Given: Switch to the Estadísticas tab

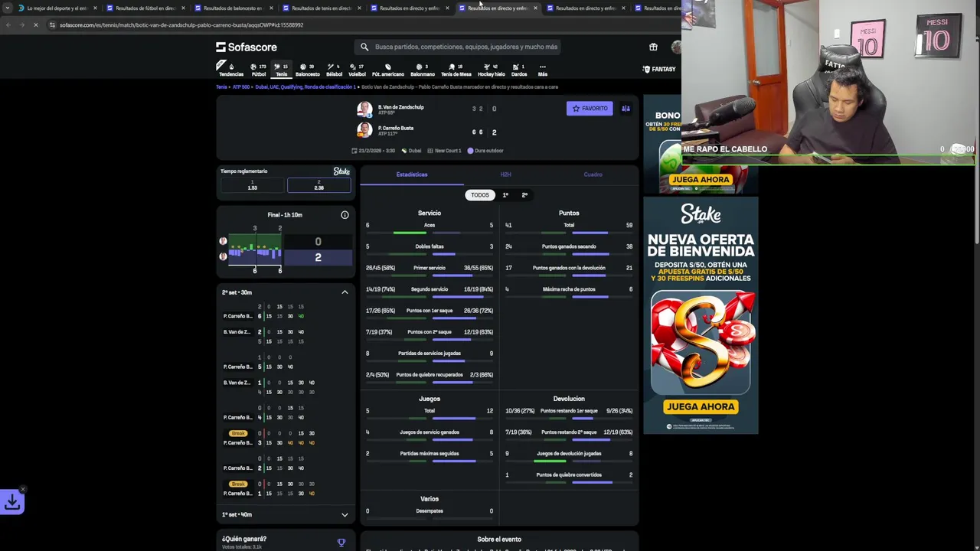Looking at the screenshot, I should (x=412, y=174).
